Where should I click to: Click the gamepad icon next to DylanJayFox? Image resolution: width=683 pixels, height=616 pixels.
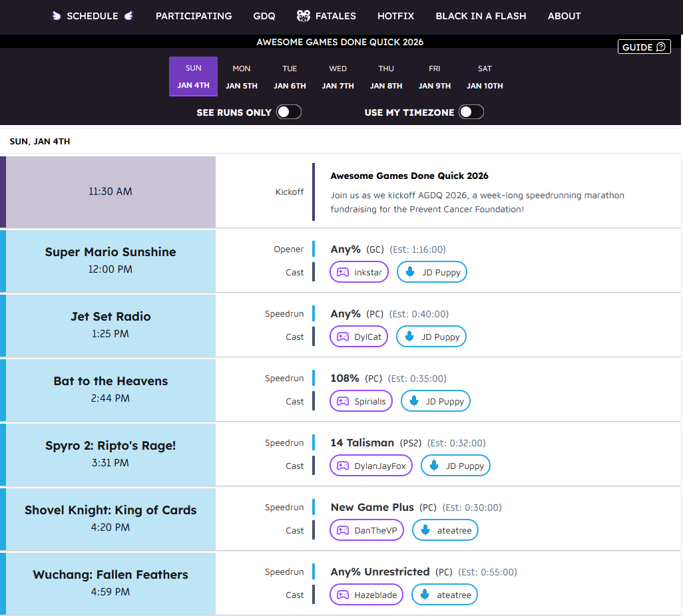pyautogui.click(x=343, y=466)
